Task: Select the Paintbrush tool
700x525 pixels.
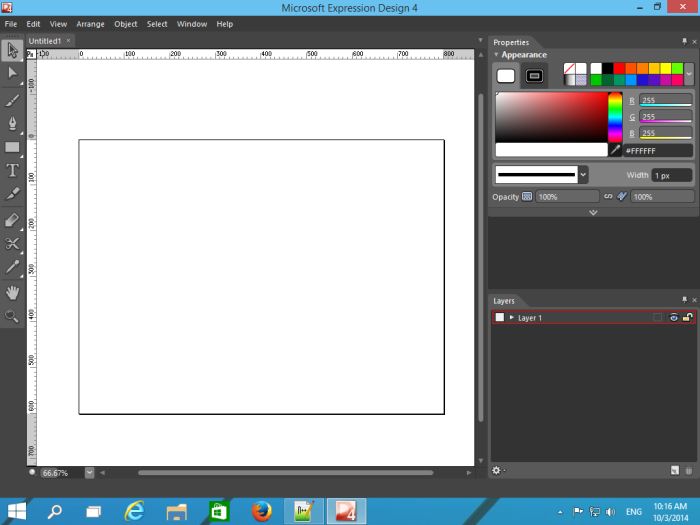Action: [x=12, y=100]
